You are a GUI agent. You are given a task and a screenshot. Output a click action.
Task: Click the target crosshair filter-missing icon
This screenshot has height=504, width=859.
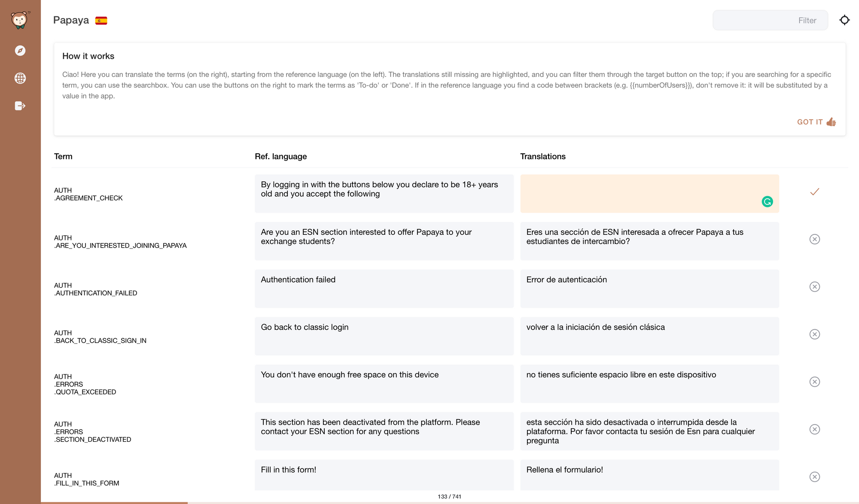pyautogui.click(x=844, y=20)
